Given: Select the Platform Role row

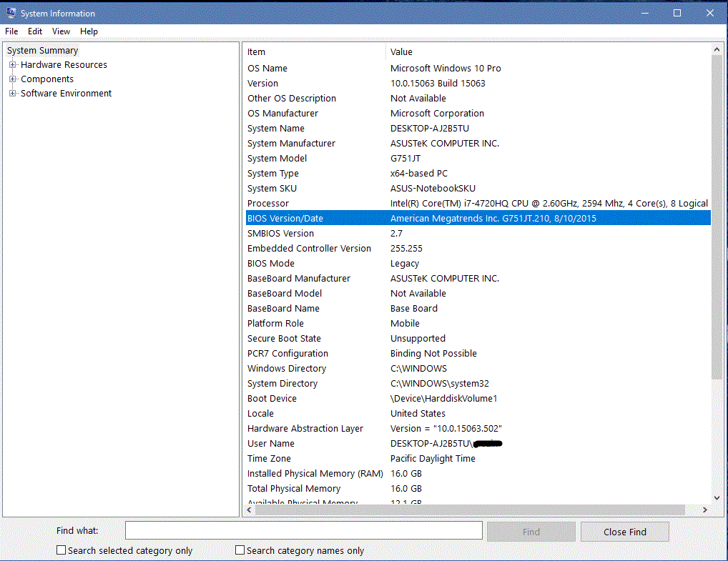Looking at the screenshot, I should (x=478, y=324).
